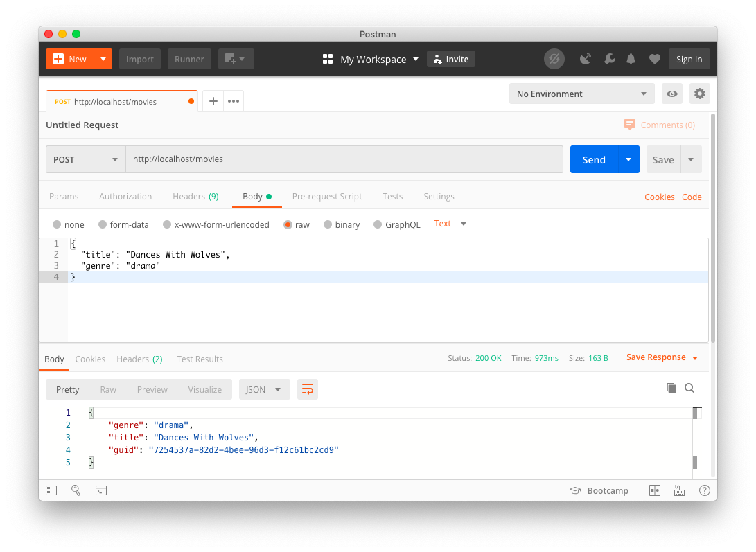Open the Tests tab
The width and height of the screenshot is (756, 552).
pos(392,196)
